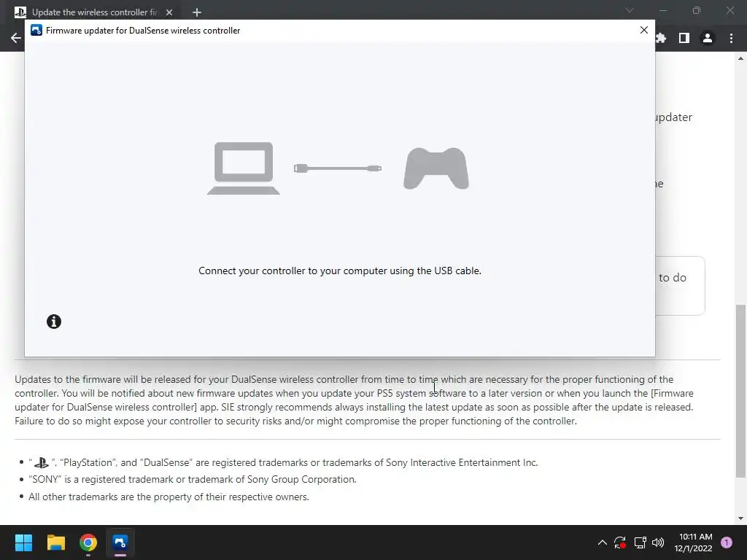Click the information icon in the updater window
Image resolution: width=747 pixels, height=560 pixels.
[54, 322]
